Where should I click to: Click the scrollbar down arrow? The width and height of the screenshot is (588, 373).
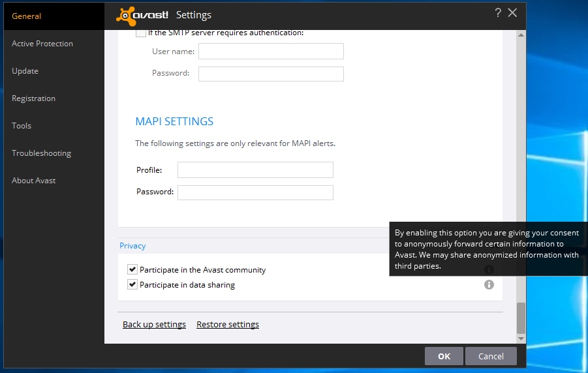[x=521, y=338]
